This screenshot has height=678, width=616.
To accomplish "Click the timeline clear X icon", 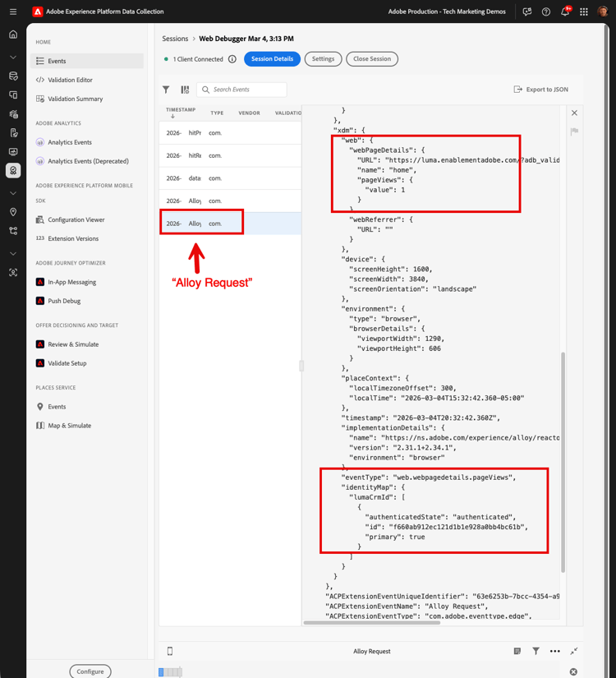I will [x=573, y=671].
